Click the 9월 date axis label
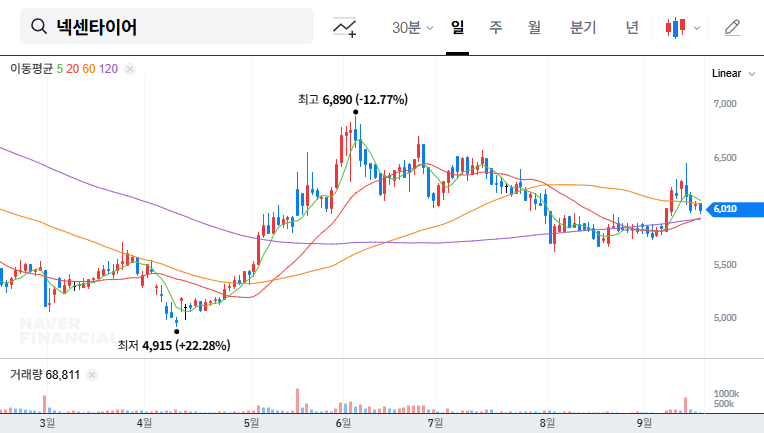Image resolution: width=764 pixels, height=433 pixels. pyautogui.click(x=644, y=423)
